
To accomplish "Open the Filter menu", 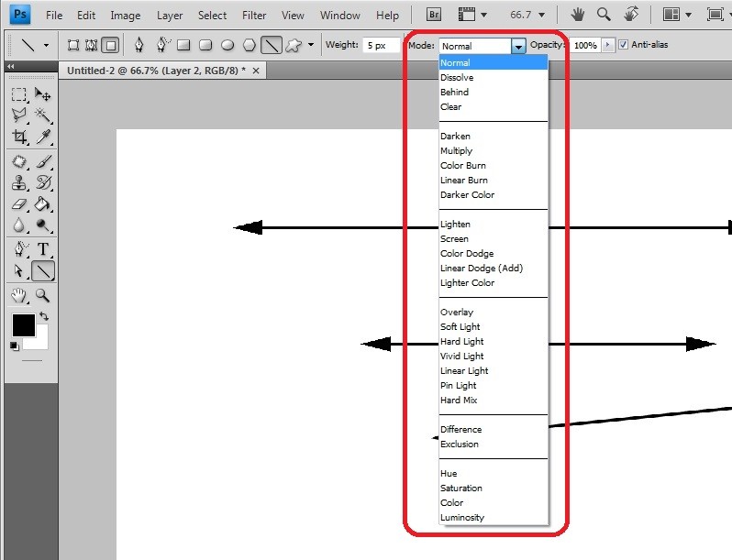I will point(254,16).
